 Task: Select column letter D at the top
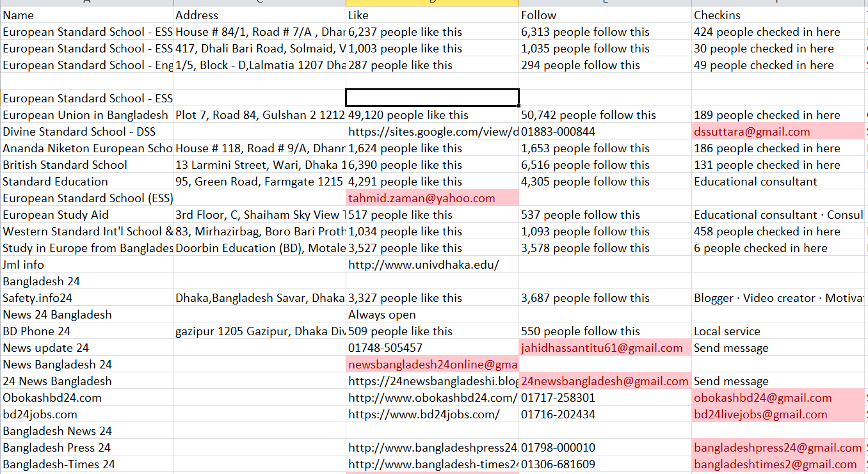[x=432, y=4]
